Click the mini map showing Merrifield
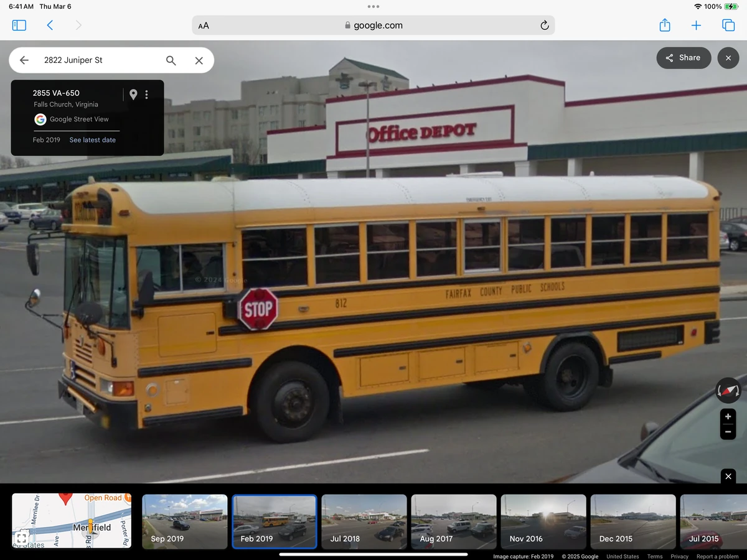This screenshot has height=560, width=747. (71, 521)
